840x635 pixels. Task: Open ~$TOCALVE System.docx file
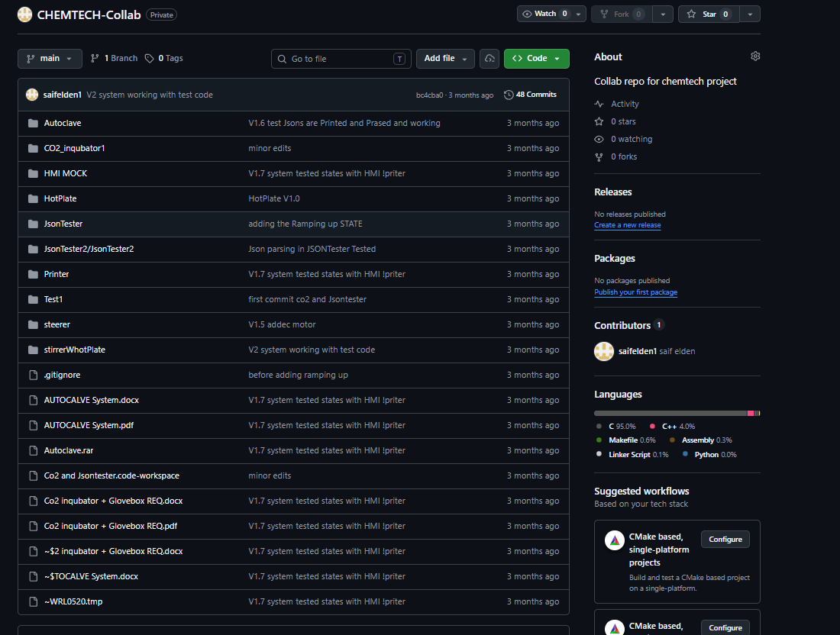(91, 576)
